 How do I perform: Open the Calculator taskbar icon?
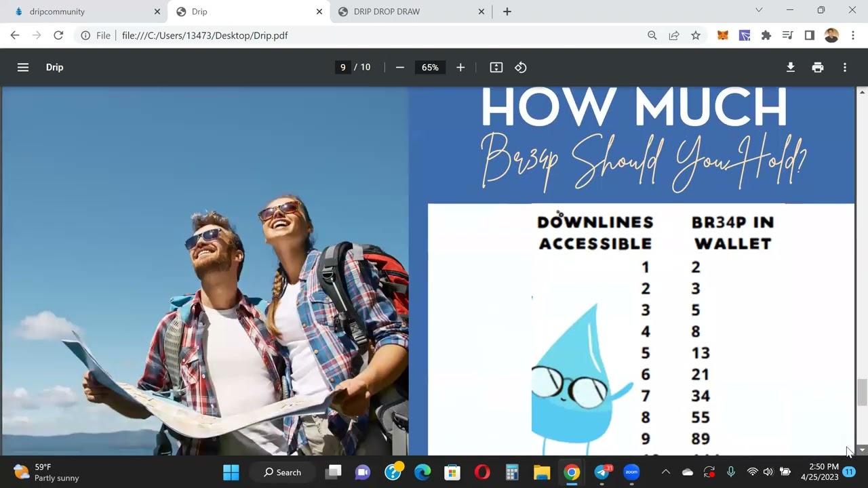[512, 472]
